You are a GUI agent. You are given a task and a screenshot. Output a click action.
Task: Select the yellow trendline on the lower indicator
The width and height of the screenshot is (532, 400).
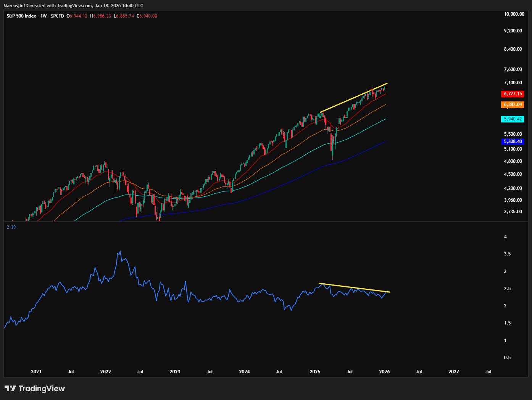[x=354, y=288]
